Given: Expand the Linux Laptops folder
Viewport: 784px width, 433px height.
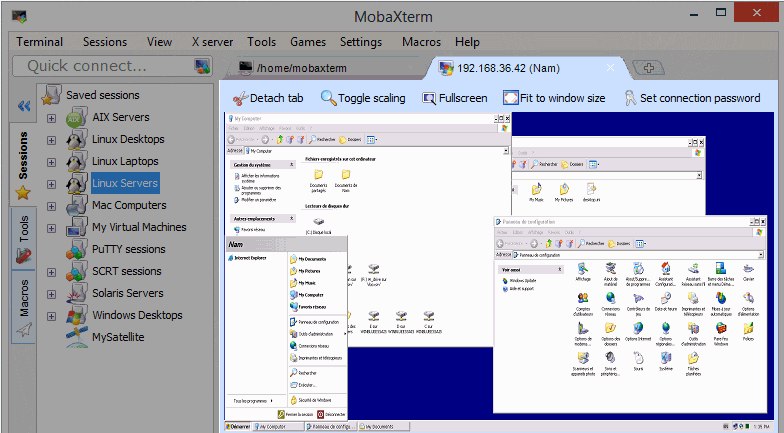Looking at the screenshot, I should tap(51, 162).
